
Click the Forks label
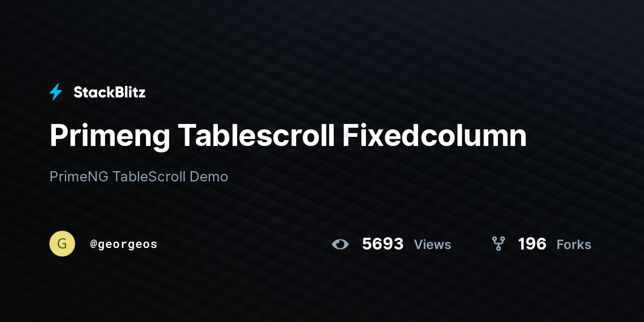[574, 245]
